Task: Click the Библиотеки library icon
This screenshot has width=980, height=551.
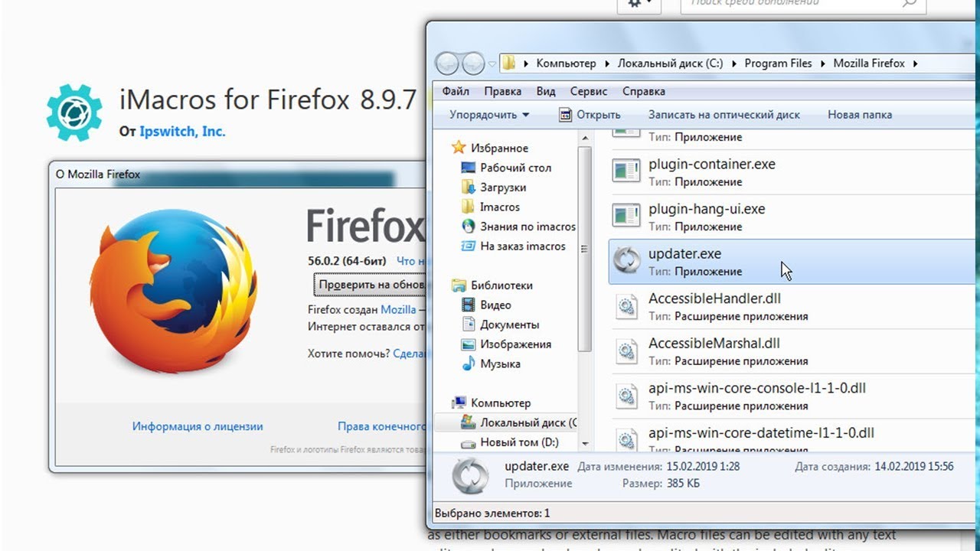Action: (459, 285)
